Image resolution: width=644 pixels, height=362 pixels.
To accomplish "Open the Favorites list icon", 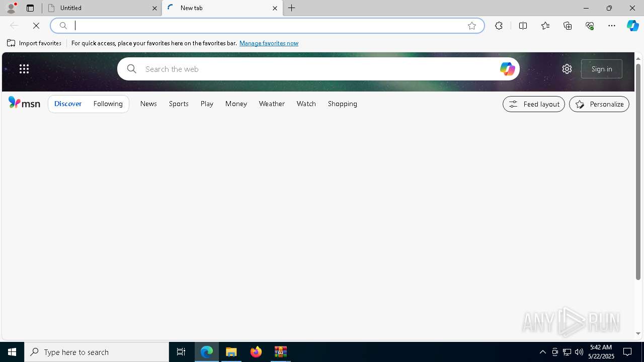I will (x=545, y=26).
